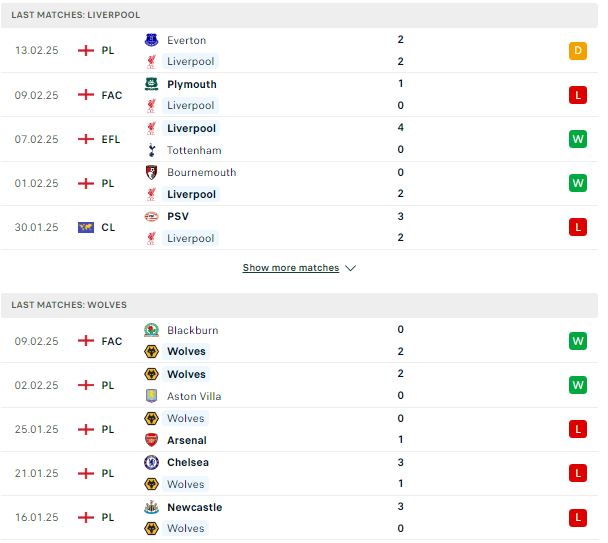Click the Chelsea crest icon
Screen dimensions: 608x543
151,462
